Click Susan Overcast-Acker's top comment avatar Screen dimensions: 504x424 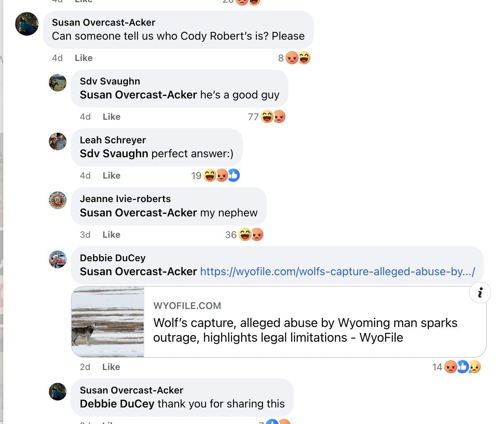27,24
